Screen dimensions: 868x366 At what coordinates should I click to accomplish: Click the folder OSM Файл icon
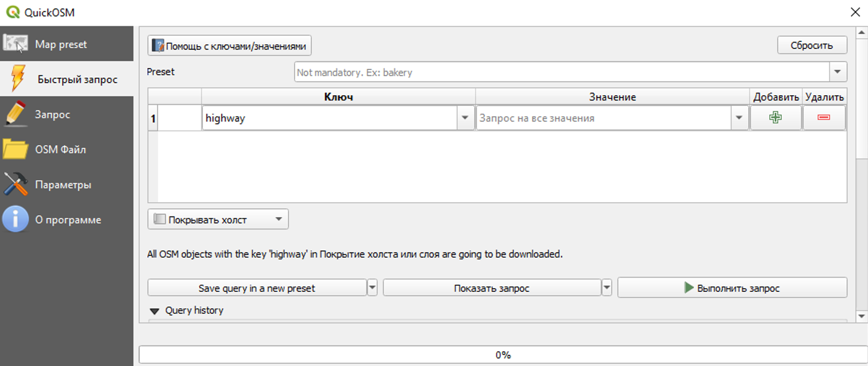(16, 150)
